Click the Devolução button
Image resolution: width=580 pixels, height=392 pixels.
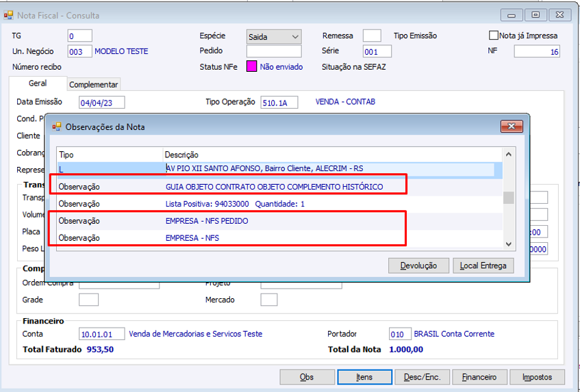click(418, 265)
